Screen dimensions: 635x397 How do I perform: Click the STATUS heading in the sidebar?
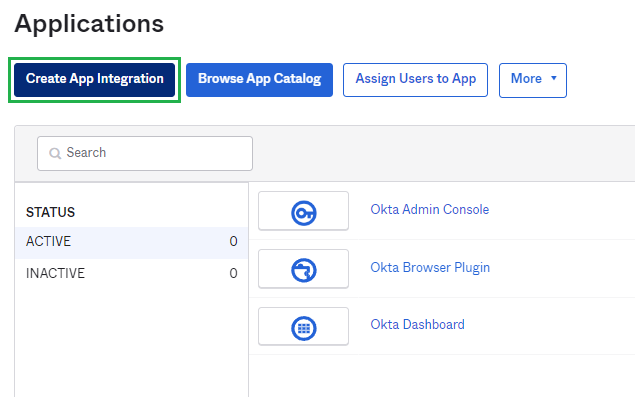click(50, 212)
